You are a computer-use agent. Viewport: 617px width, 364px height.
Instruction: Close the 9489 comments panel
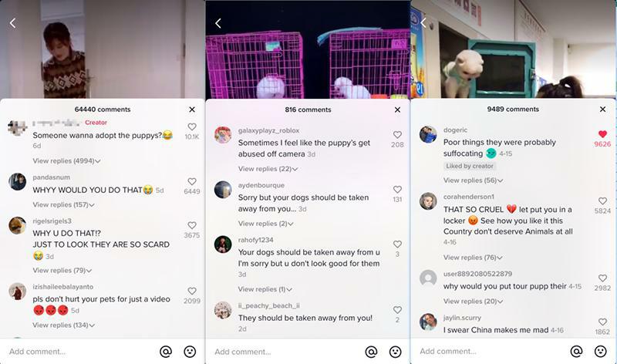pos(602,109)
